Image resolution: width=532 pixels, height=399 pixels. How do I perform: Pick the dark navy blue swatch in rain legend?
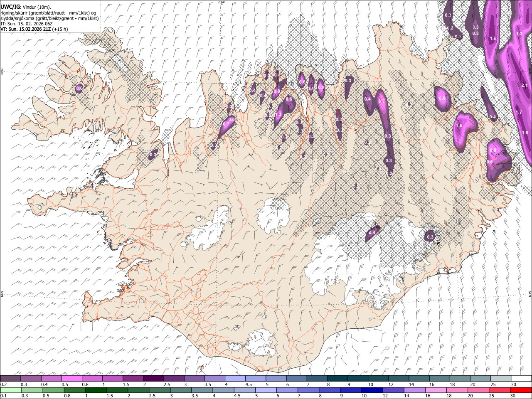pos(372,390)
